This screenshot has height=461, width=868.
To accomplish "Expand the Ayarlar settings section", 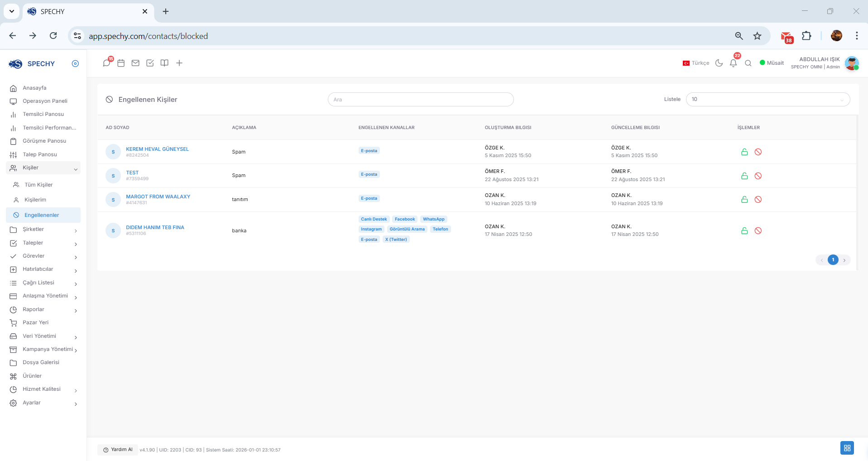I will pos(43,403).
